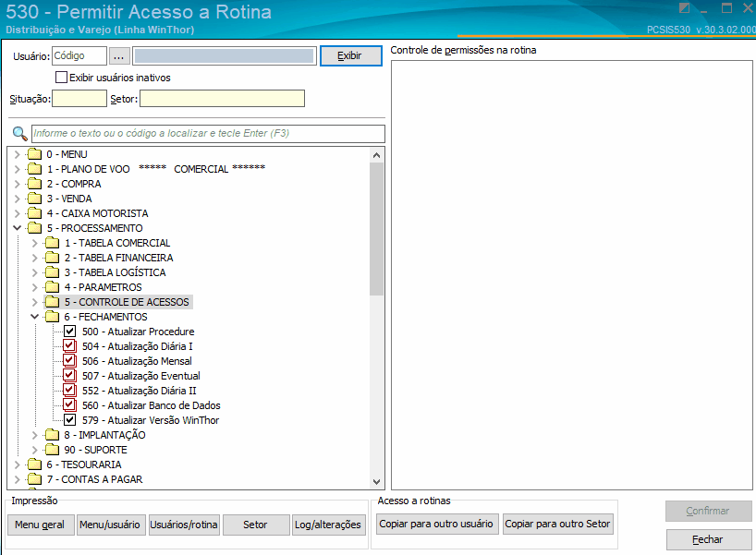Click folder icon of 6 - FECHAMENTOS
This screenshot has height=555, width=756.
(52, 317)
